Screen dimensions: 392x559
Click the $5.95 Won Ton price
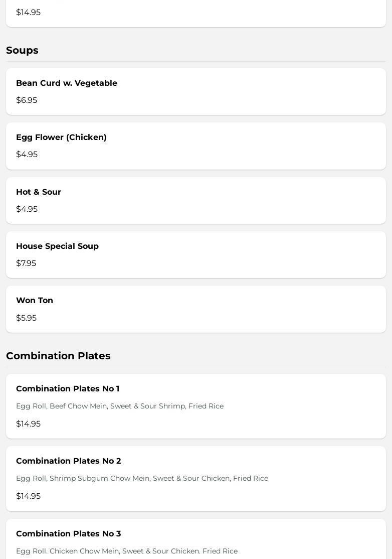(26, 318)
